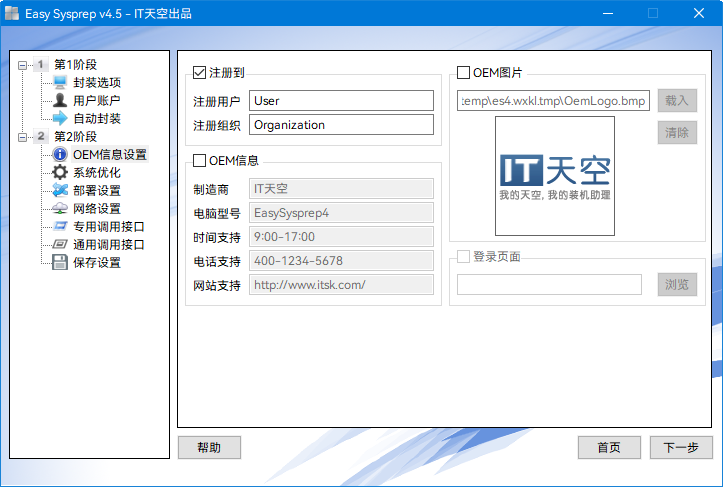Open the 网络设置 page
Screen dimensions: 723x487
[97, 208]
